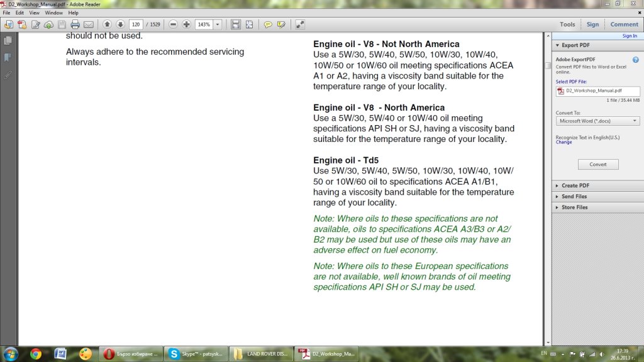The width and height of the screenshot is (644, 362).
Task: Open the Paint palette taskbar icon
Action: click(x=86, y=354)
